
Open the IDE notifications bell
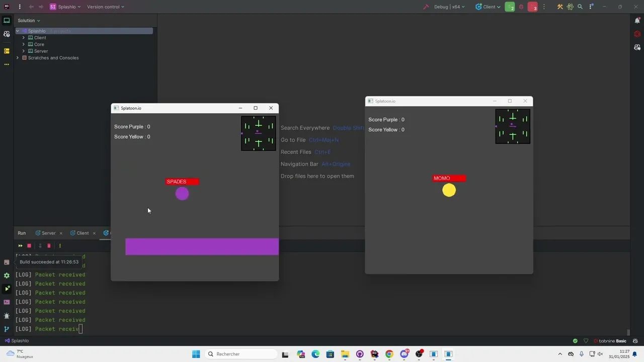[637, 21]
